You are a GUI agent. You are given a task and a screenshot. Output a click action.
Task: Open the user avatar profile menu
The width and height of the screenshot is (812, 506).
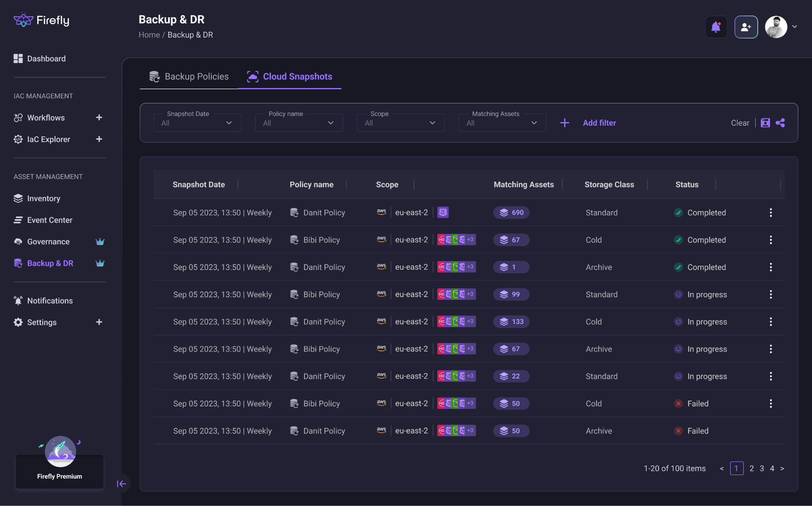pyautogui.click(x=776, y=27)
